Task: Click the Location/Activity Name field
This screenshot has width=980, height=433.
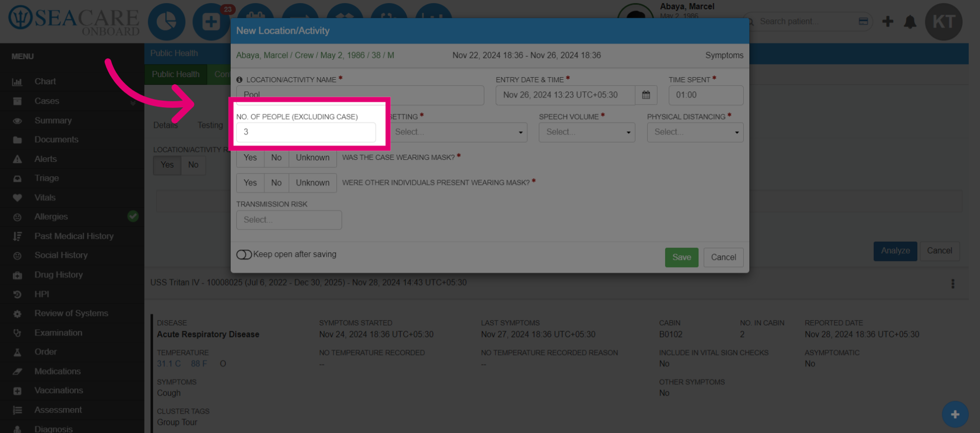Action: [x=360, y=95]
